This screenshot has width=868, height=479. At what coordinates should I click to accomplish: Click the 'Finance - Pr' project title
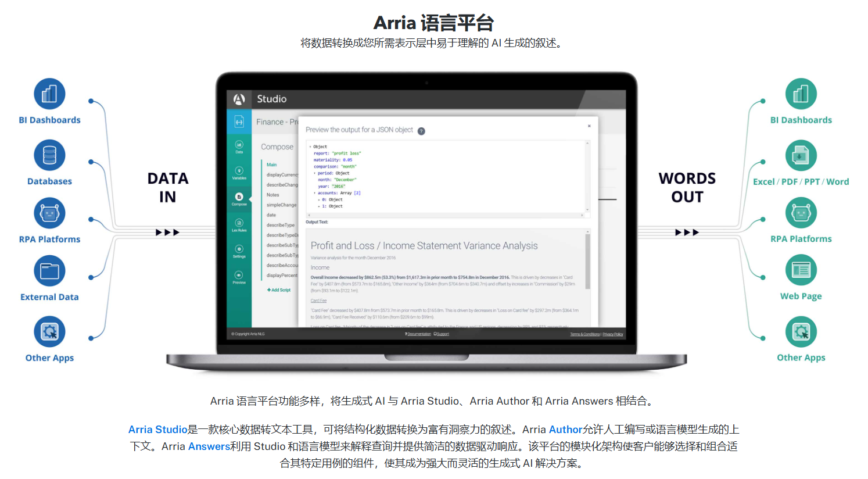click(277, 122)
